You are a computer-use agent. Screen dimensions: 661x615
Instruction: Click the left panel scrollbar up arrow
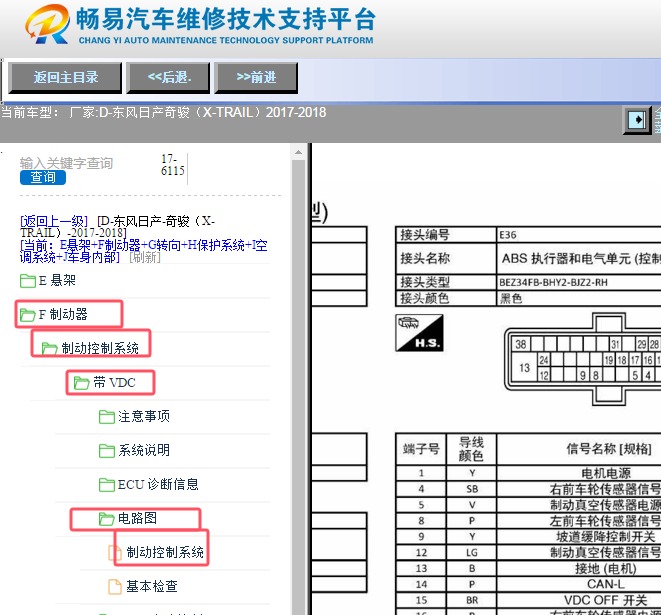click(x=298, y=152)
